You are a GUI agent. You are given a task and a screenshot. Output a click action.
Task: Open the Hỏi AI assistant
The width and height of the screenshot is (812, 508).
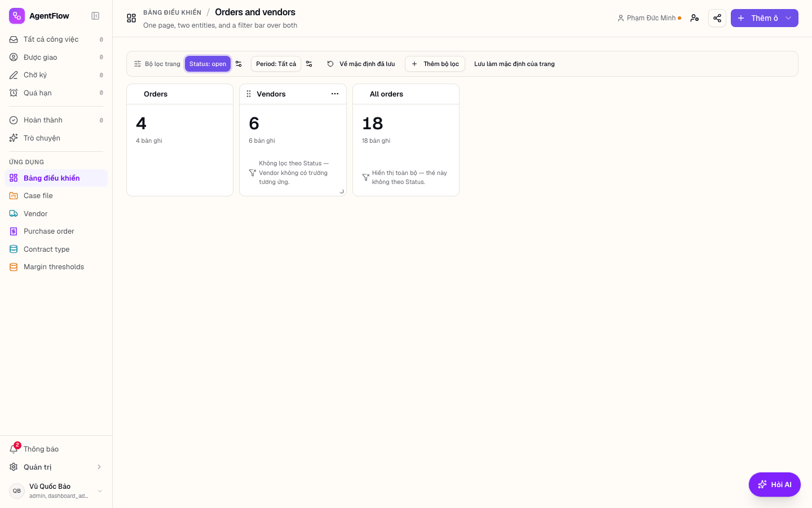click(775, 484)
